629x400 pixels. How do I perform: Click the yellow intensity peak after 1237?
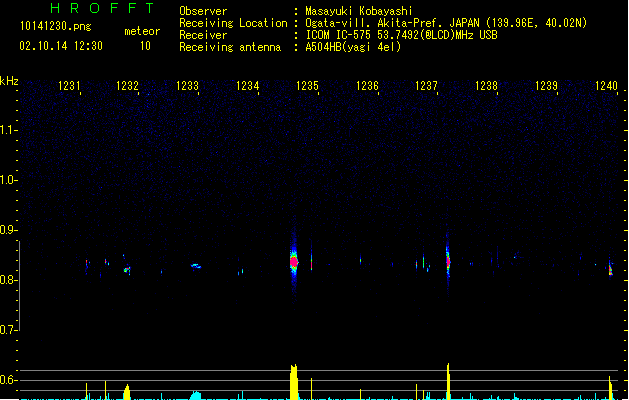click(x=448, y=381)
